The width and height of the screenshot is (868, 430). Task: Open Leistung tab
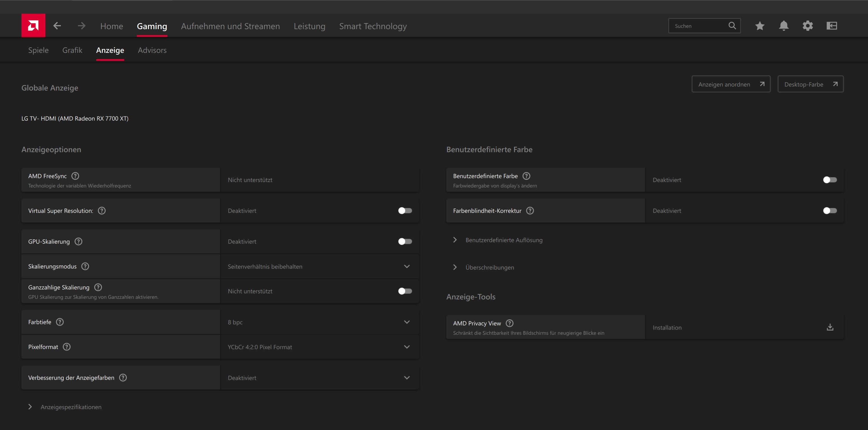(x=309, y=26)
